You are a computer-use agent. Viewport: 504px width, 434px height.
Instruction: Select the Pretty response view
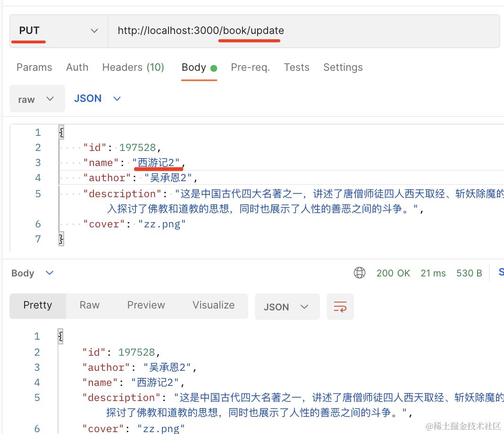click(x=38, y=305)
